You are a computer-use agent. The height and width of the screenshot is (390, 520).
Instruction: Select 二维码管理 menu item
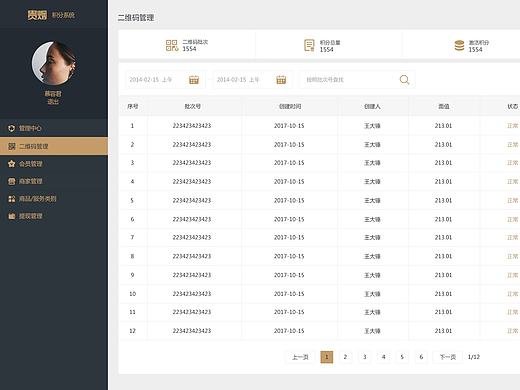point(54,146)
